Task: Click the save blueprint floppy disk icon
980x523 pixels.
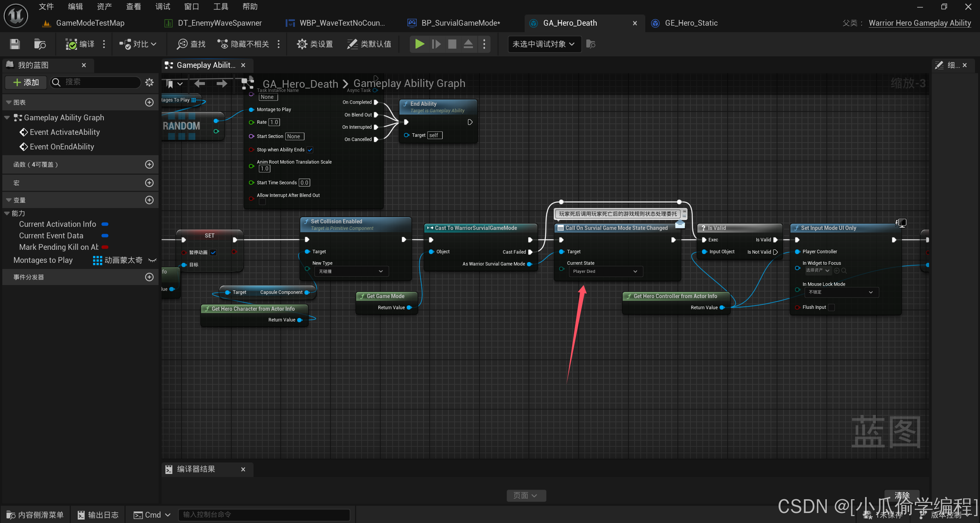Action: pos(15,44)
